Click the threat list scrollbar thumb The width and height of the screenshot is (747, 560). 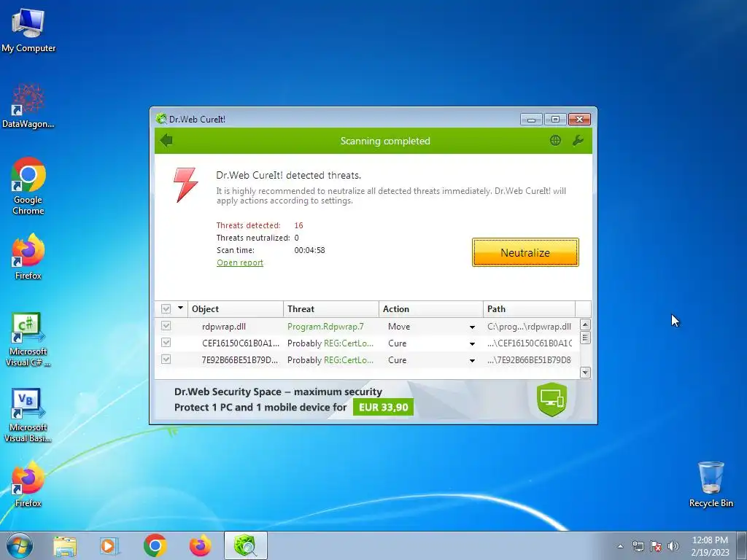[x=585, y=338]
